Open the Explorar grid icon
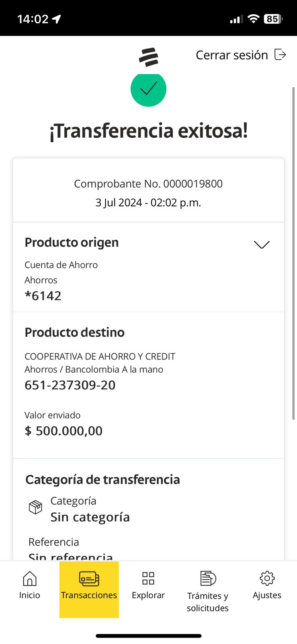The height and width of the screenshot is (644, 297). click(x=148, y=578)
